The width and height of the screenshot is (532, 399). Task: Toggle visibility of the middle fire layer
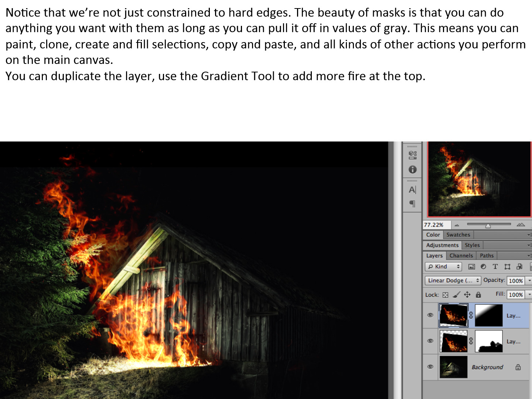pos(430,341)
